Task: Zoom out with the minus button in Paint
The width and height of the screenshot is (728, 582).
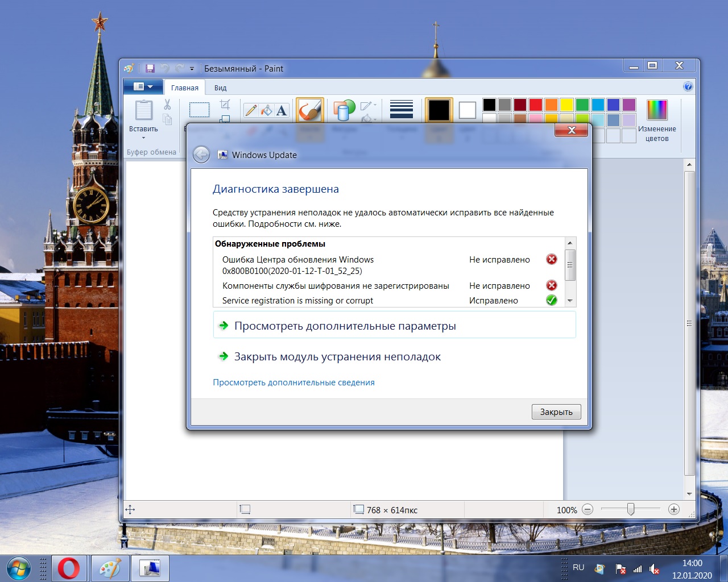Action: point(588,510)
